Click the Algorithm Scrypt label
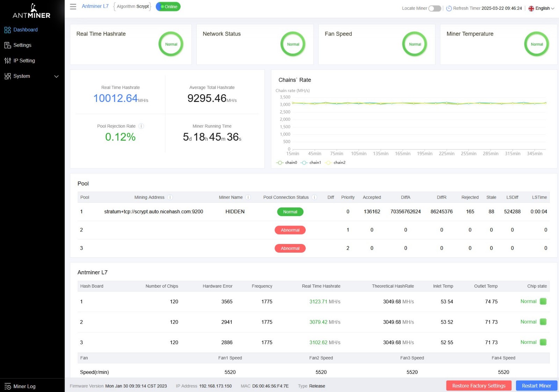 point(133,6)
